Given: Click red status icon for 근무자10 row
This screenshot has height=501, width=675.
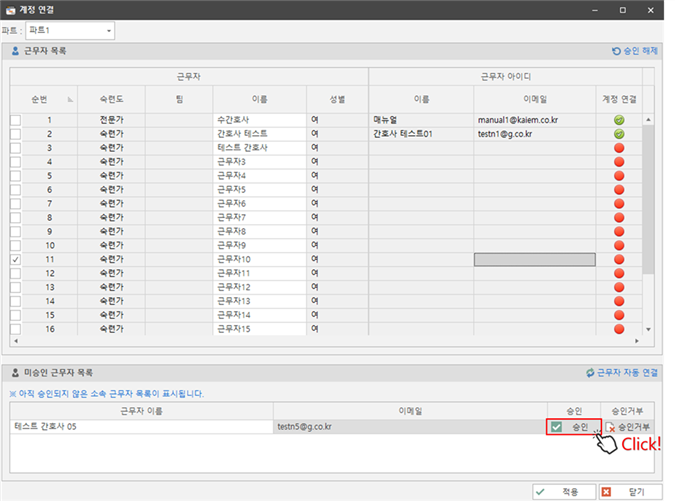Looking at the screenshot, I should coord(619,259).
